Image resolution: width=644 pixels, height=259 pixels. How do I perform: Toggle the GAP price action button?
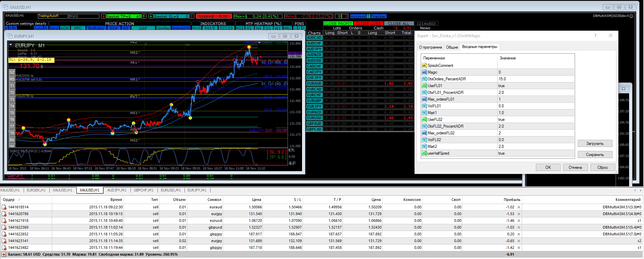click(143, 28)
